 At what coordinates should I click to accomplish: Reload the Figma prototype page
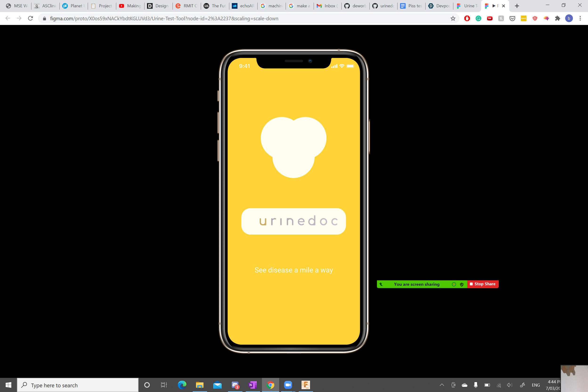click(x=30, y=18)
